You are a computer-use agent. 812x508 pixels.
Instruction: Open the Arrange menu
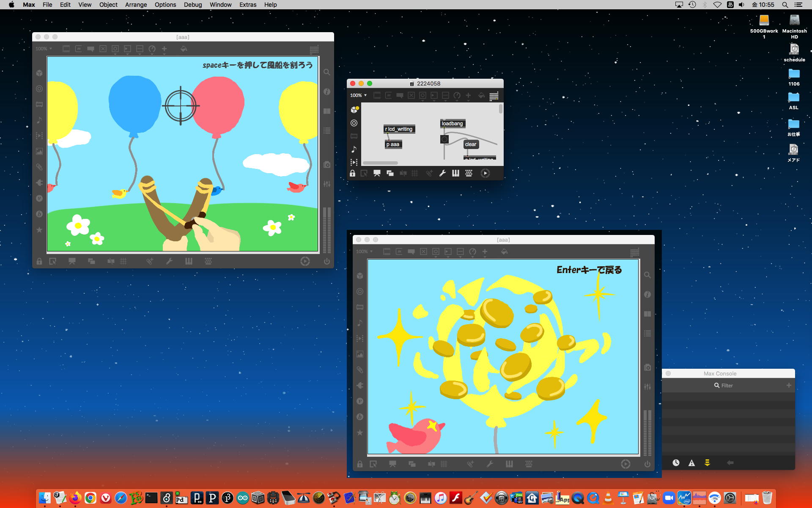[x=136, y=5]
